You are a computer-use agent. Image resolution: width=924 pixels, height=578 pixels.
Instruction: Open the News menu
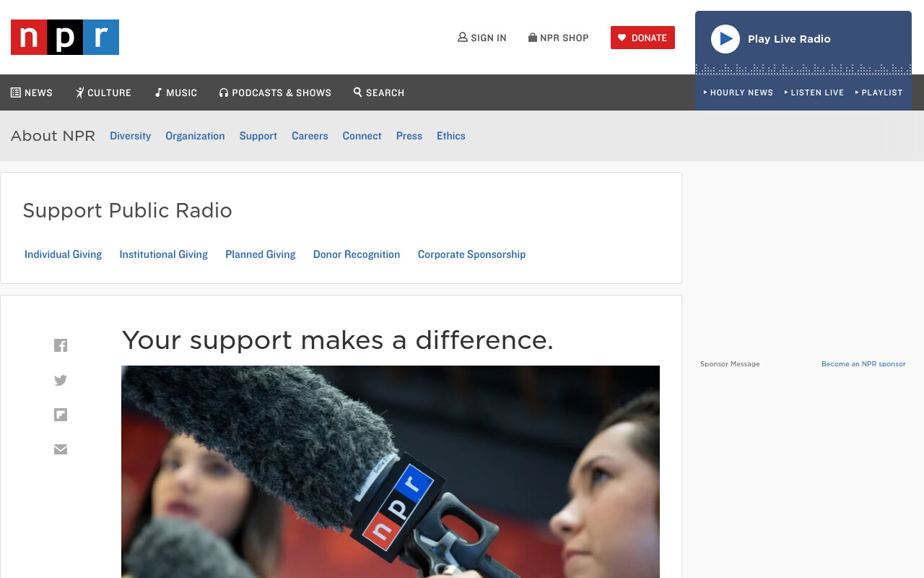32,92
